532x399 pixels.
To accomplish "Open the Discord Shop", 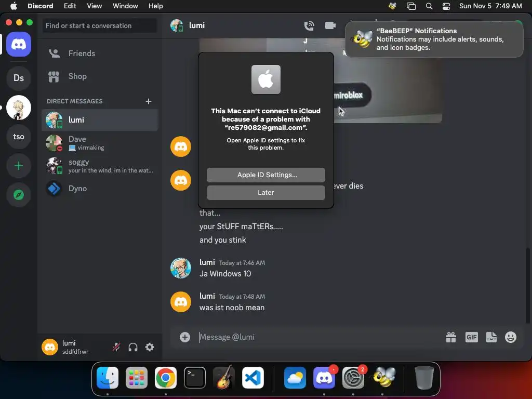I will [x=100, y=76].
